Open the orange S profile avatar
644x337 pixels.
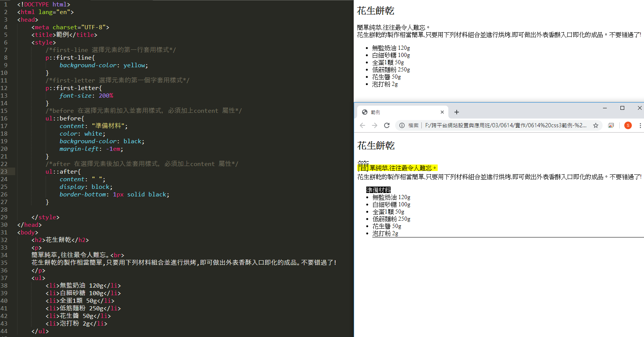pos(628,125)
